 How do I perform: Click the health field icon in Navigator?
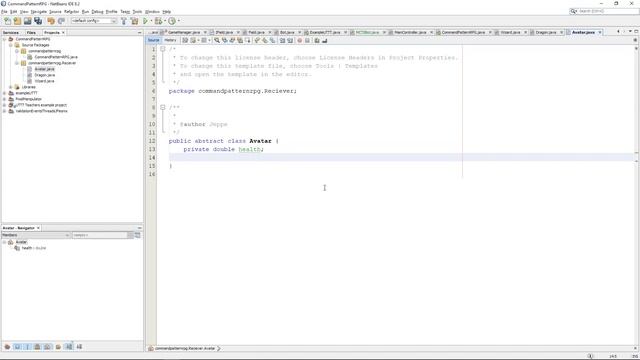click(x=17, y=248)
